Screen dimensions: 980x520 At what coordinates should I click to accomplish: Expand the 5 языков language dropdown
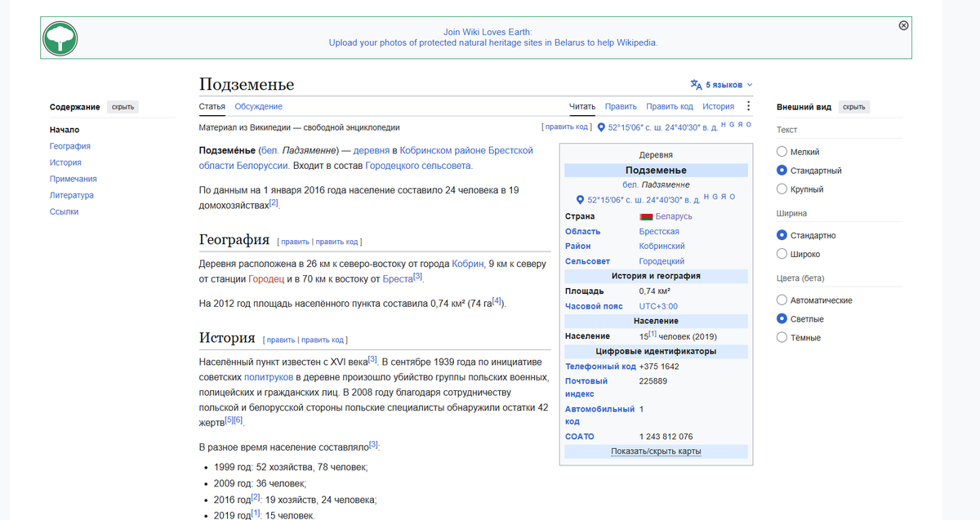(721, 84)
